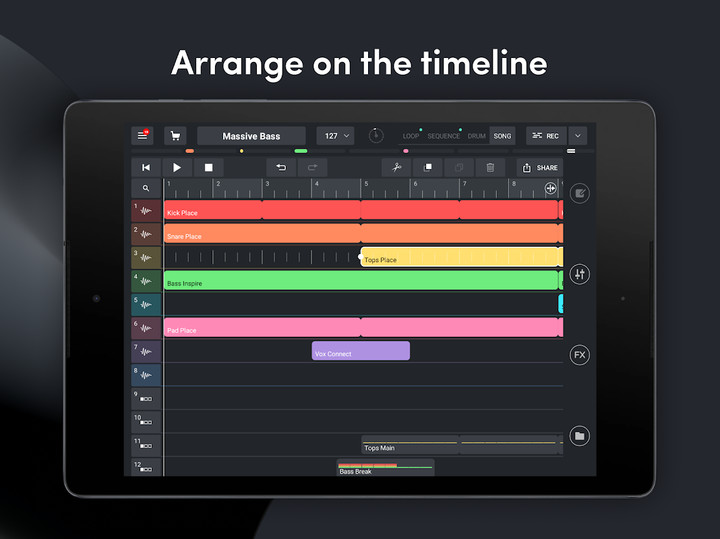Expand the chevron next to REC
The width and height of the screenshot is (720, 539).
577,136
